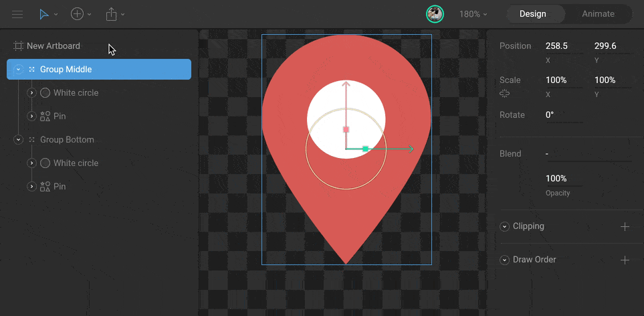Collapse the Clipping section chevron
Image resolution: width=644 pixels, height=316 pixels.
coord(505,226)
